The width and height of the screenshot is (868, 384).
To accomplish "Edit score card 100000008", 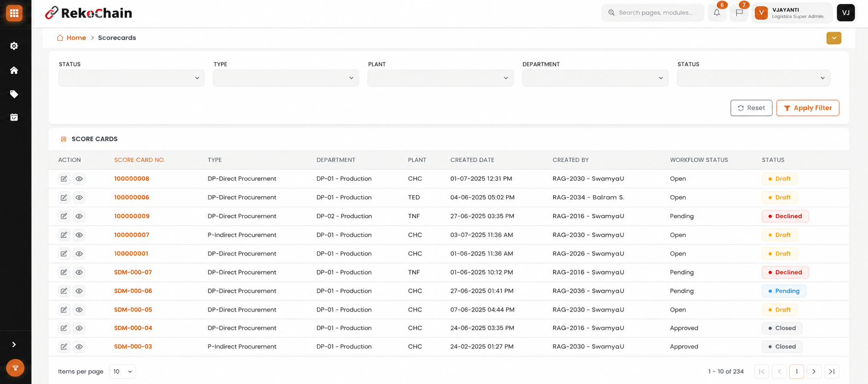I will point(64,179).
